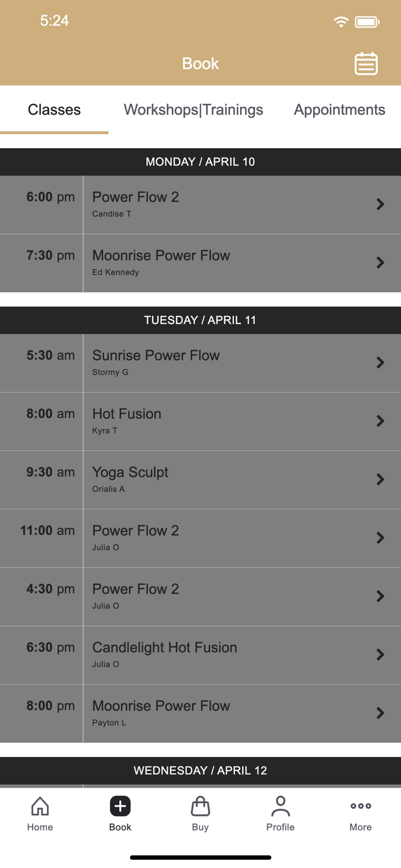Switch to the Workshops|Trainings tab
This screenshot has width=401, height=868.
coord(193,110)
